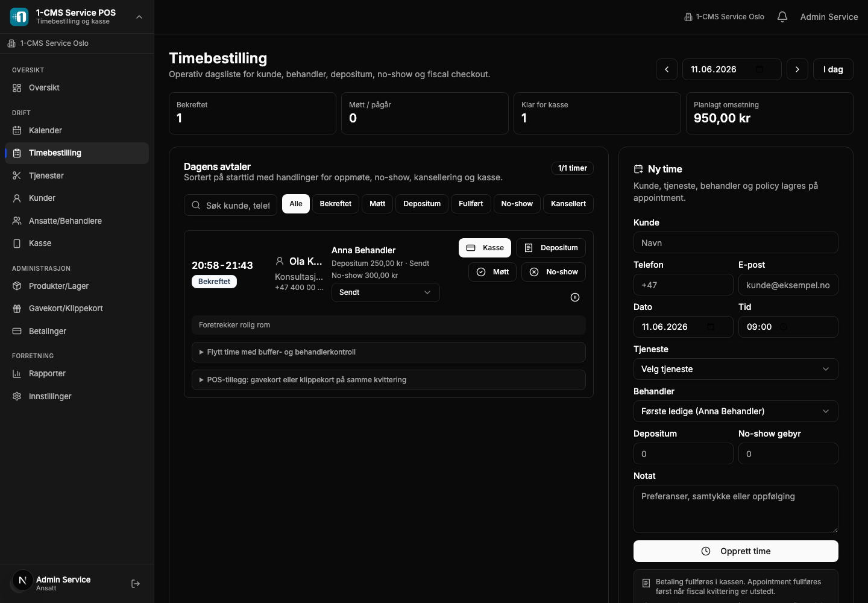Click the calendar icon in the header date field
The height and width of the screenshot is (603, 868).
(x=759, y=69)
